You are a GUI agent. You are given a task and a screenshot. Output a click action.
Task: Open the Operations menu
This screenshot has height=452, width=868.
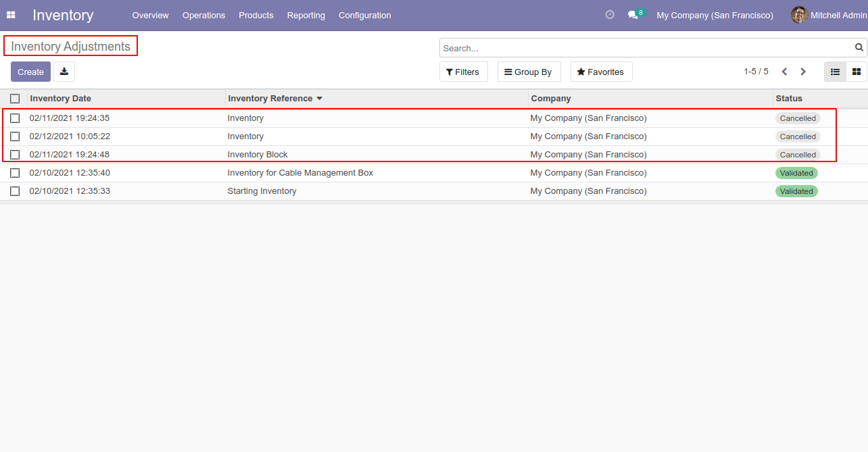point(203,15)
